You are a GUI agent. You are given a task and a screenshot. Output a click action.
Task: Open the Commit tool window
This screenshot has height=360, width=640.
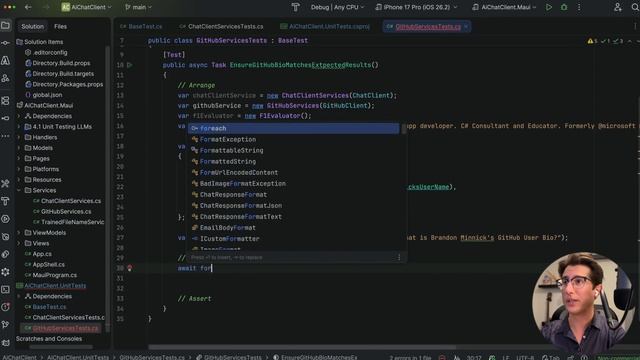(x=5, y=43)
